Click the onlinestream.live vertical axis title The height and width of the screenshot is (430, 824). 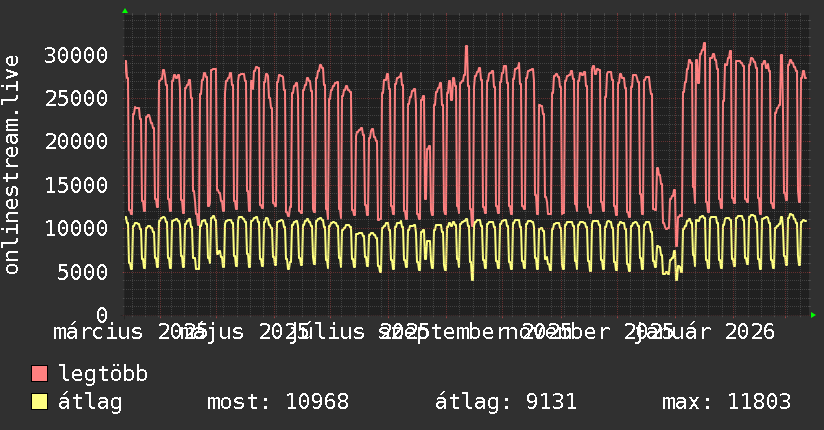click(x=11, y=165)
